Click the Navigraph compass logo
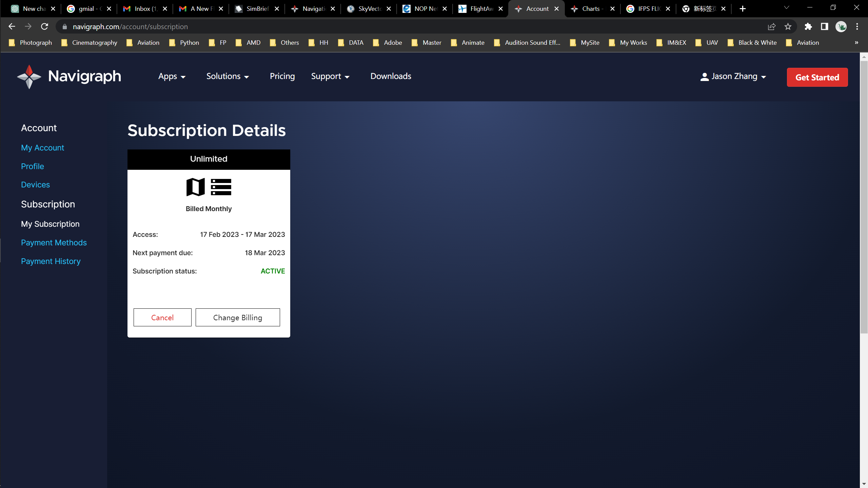 point(29,77)
